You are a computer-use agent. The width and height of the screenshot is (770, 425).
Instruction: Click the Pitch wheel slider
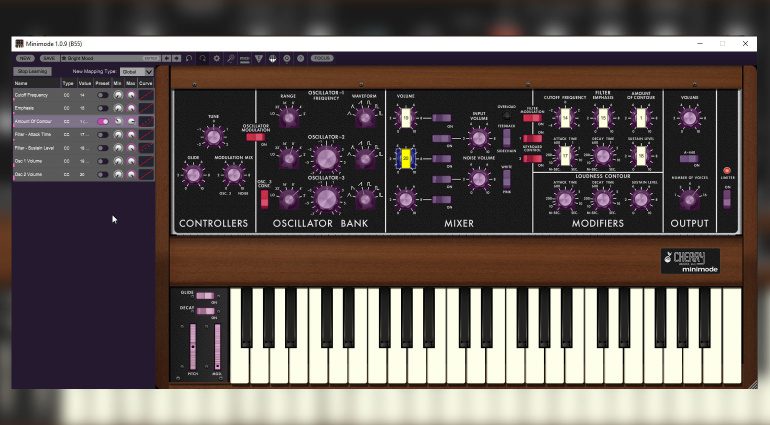tap(193, 346)
